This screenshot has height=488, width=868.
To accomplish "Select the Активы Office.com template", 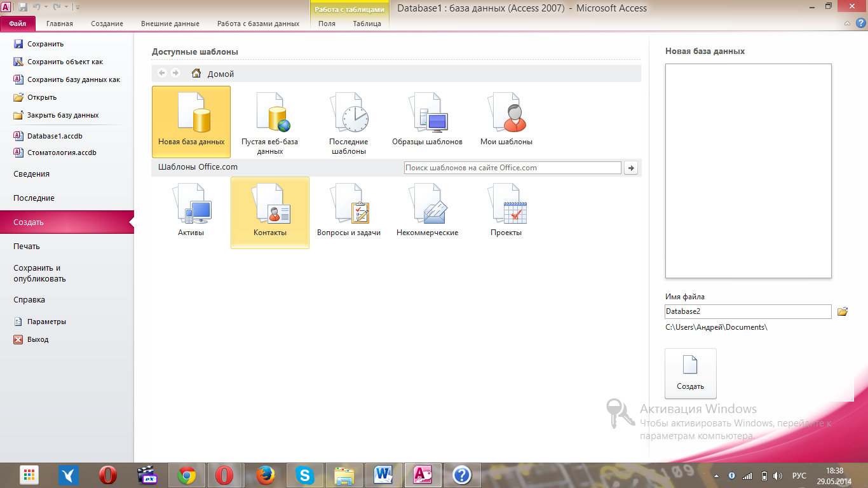I will tap(191, 213).
